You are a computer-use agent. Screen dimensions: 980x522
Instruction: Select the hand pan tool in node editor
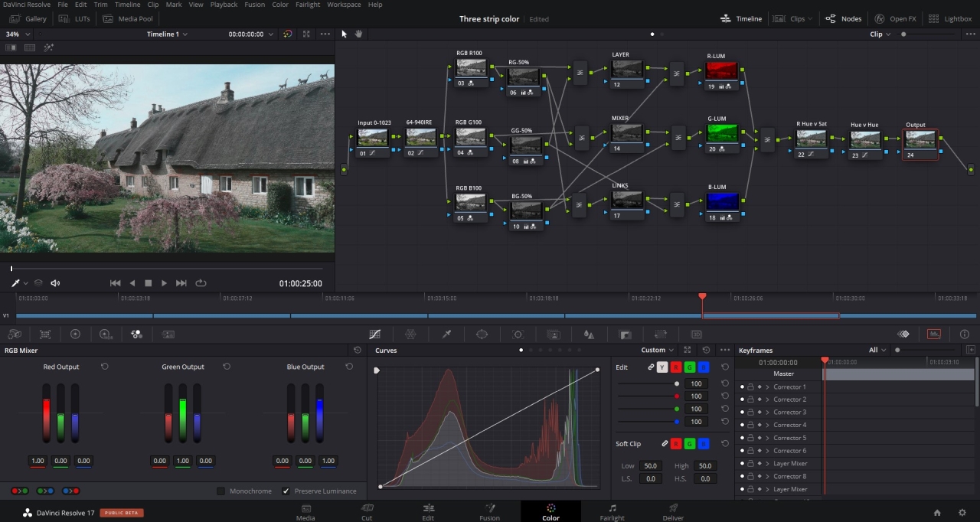358,34
